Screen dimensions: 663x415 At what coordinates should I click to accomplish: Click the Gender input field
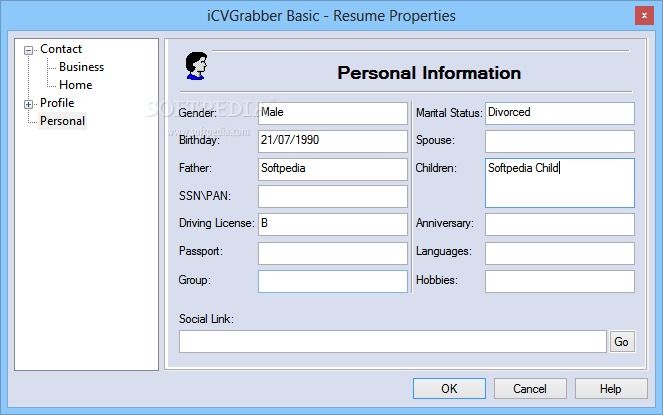click(x=333, y=113)
